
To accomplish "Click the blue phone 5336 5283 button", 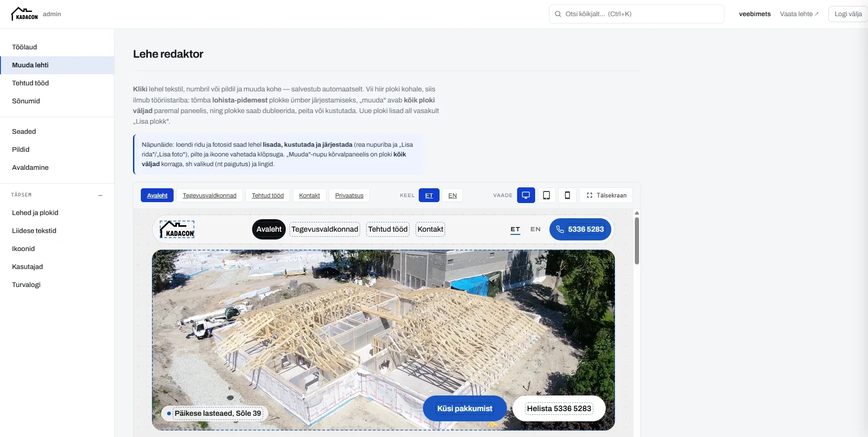I will coord(580,229).
